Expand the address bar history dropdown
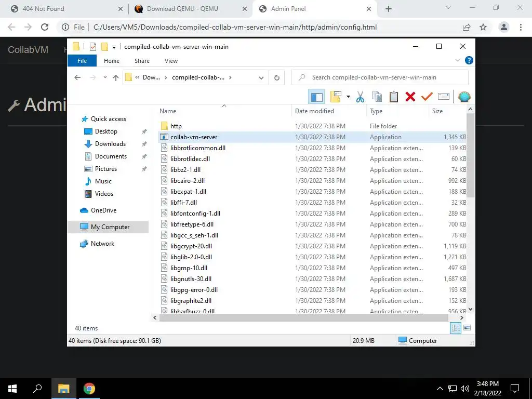 tap(261, 78)
